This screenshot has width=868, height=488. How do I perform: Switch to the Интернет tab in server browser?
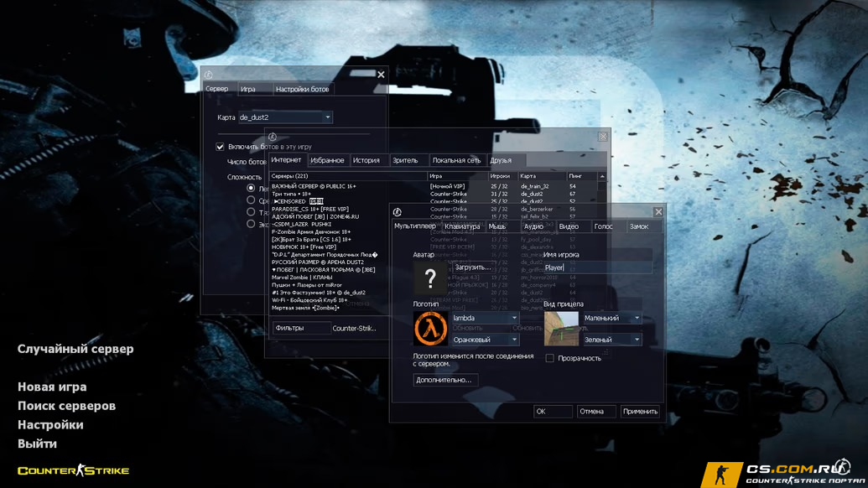pyautogui.click(x=286, y=160)
